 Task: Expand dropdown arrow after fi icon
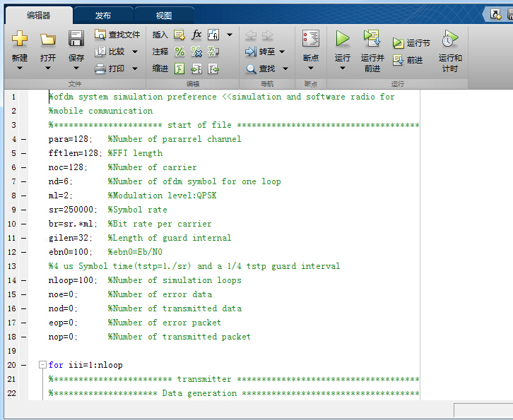tap(230, 35)
